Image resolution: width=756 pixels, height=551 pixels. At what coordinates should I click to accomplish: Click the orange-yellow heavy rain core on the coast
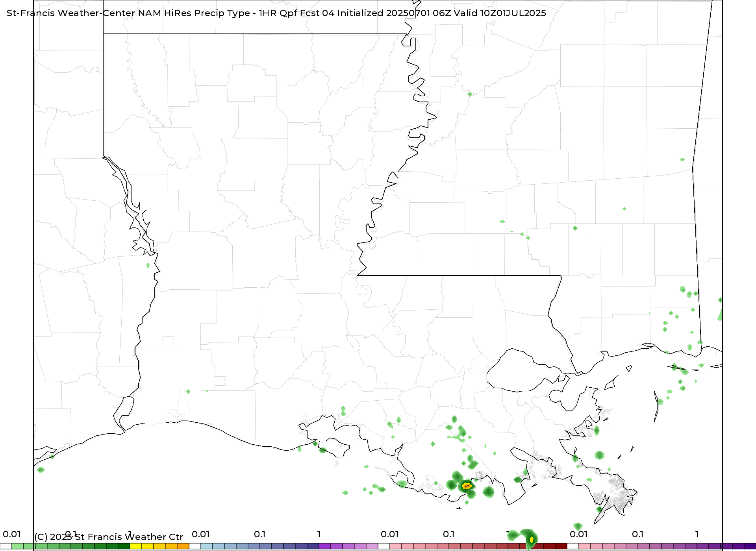pyautogui.click(x=467, y=486)
